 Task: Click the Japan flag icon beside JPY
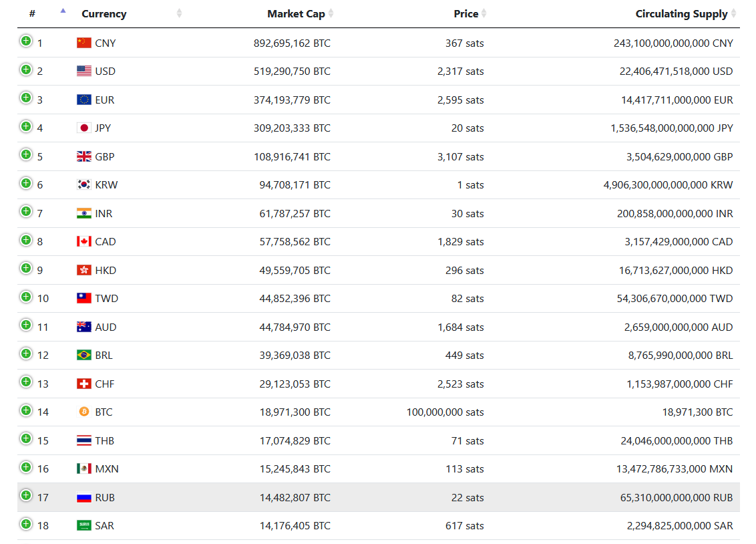click(x=83, y=128)
